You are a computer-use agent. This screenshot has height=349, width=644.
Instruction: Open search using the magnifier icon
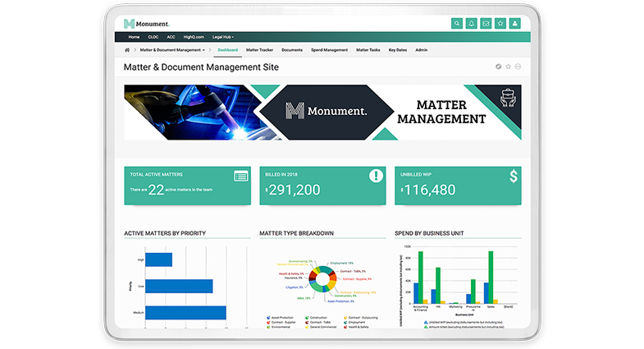[x=457, y=24]
